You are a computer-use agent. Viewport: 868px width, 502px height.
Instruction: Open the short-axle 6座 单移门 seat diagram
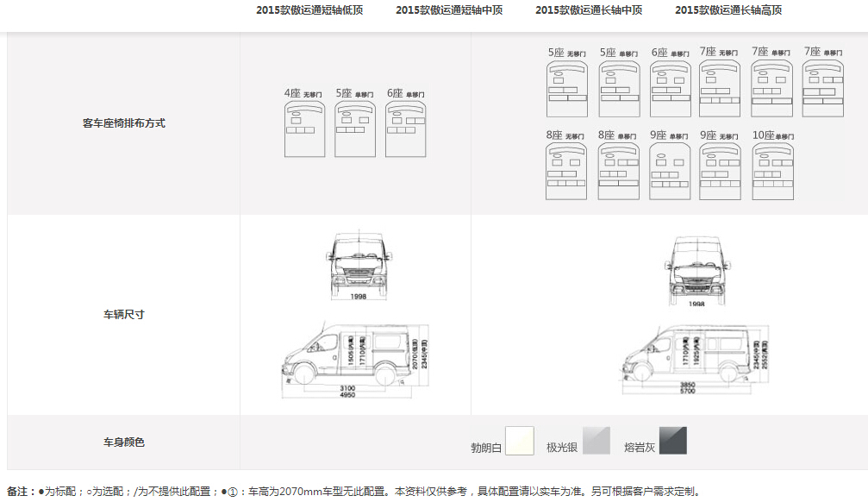coord(406,129)
